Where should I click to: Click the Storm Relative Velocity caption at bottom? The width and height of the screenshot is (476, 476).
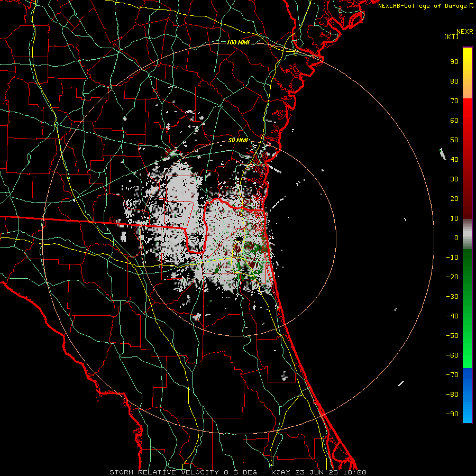tap(237, 472)
